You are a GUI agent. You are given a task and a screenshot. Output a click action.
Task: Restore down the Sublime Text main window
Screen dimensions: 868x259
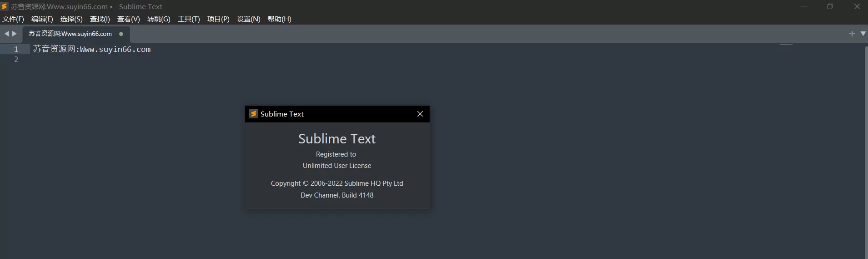tap(830, 6)
